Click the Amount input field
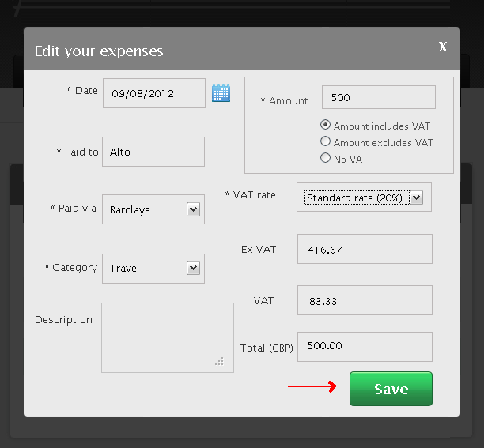Image resolution: width=484 pixels, height=448 pixels. (x=379, y=97)
